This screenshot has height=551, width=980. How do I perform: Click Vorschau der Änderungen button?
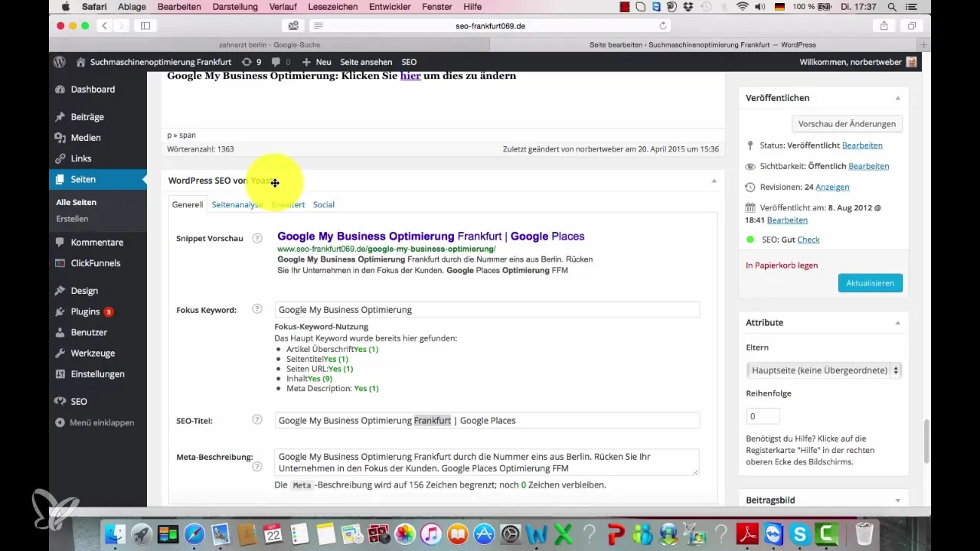[x=847, y=124]
